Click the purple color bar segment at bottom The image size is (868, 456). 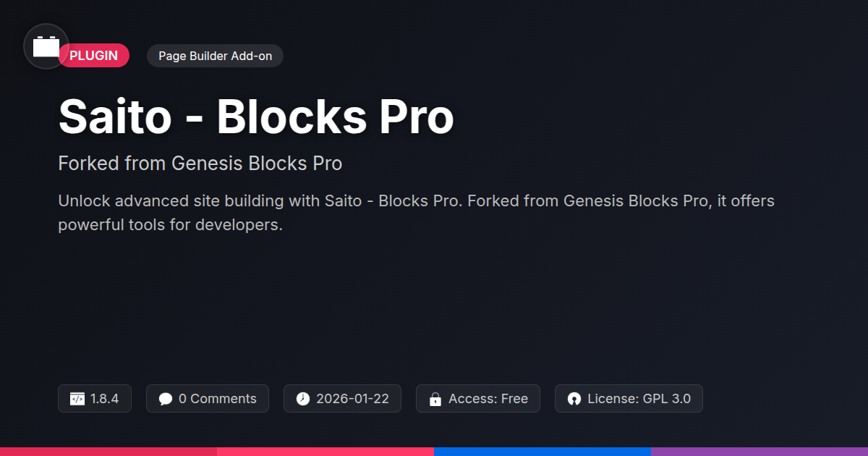click(x=759, y=451)
